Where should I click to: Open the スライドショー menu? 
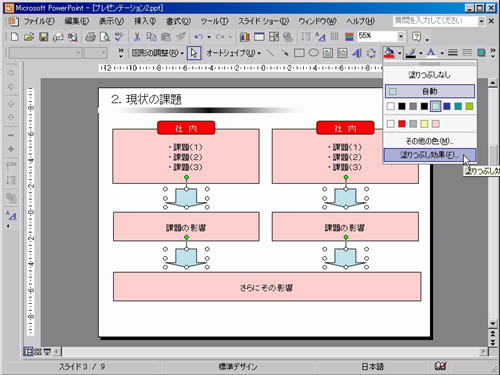coord(263,21)
